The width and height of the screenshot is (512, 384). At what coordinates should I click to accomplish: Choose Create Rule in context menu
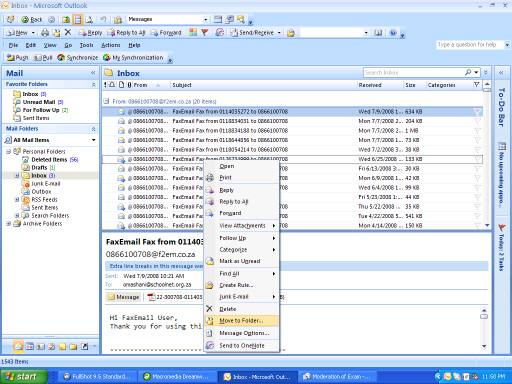[241, 285]
